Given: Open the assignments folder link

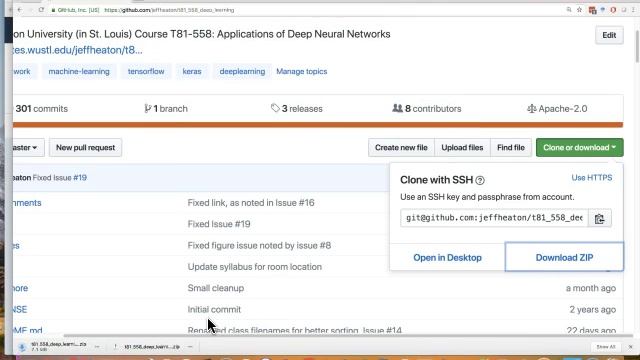Looking at the screenshot, I should click(27, 203).
